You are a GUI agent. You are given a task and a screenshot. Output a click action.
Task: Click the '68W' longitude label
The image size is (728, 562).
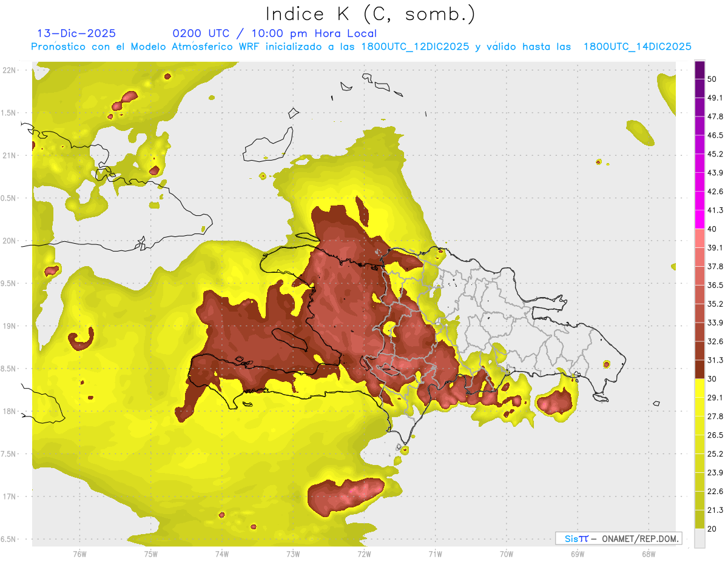coord(649,554)
